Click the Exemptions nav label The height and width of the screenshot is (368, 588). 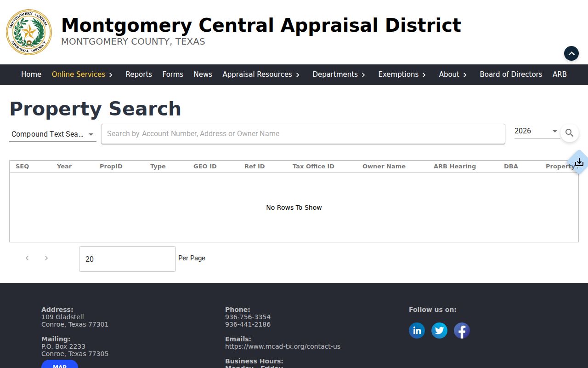click(x=398, y=74)
